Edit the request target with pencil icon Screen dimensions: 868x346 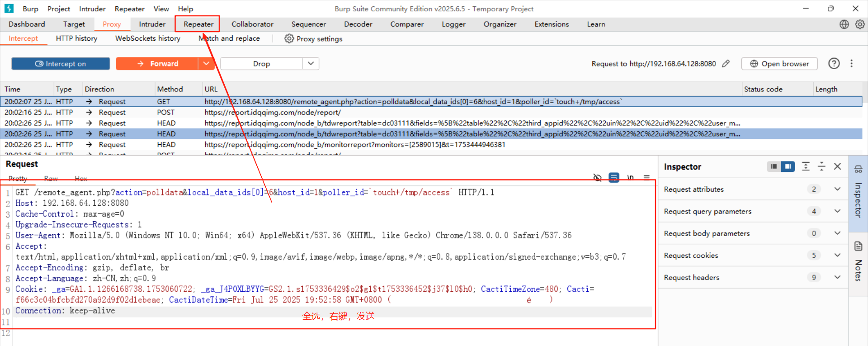(x=726, y=64)
